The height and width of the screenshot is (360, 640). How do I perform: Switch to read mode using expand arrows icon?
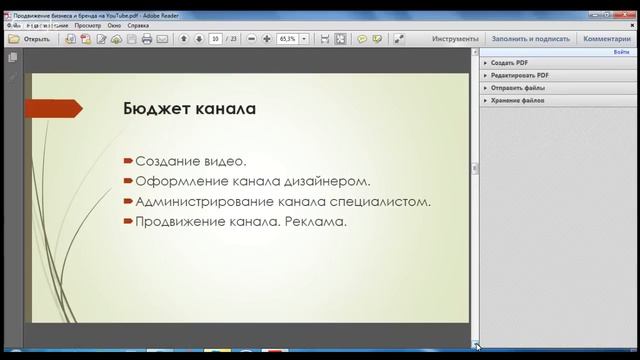[399, 39]
